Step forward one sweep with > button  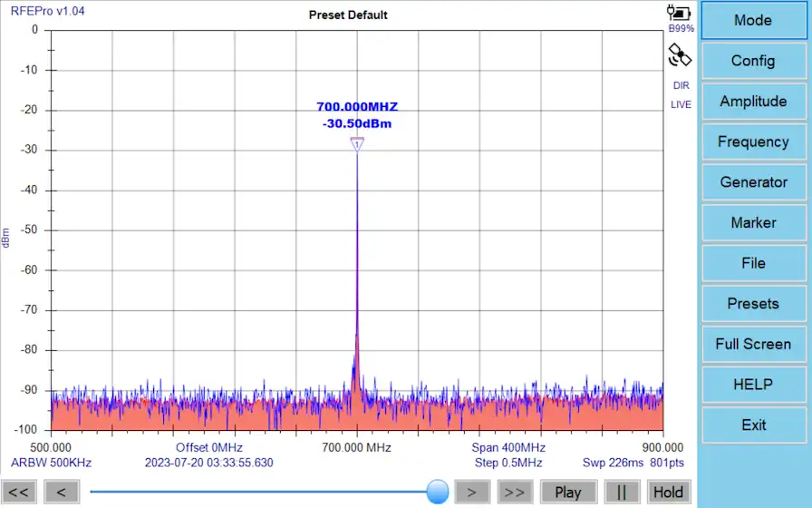click(x=471, y=492)
